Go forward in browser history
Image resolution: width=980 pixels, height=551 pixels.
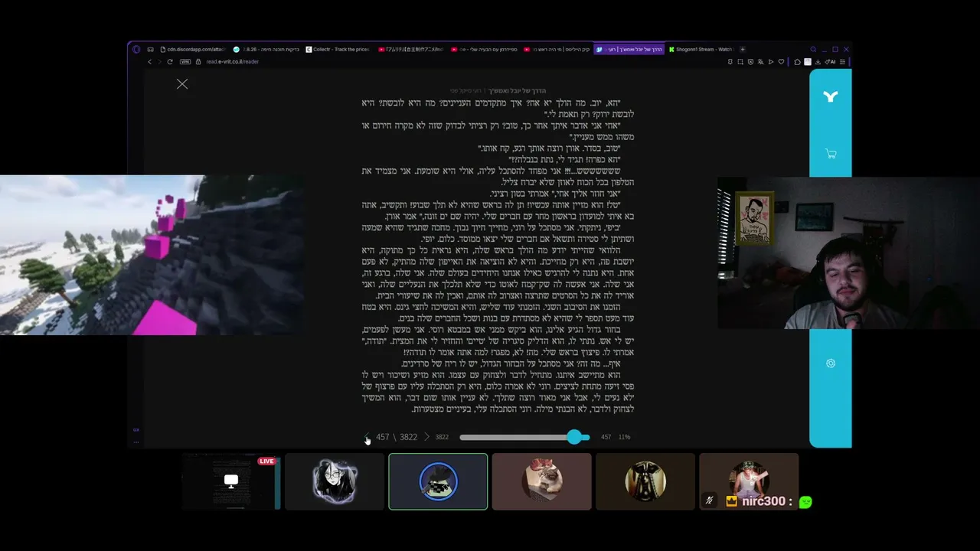[161, 61]
